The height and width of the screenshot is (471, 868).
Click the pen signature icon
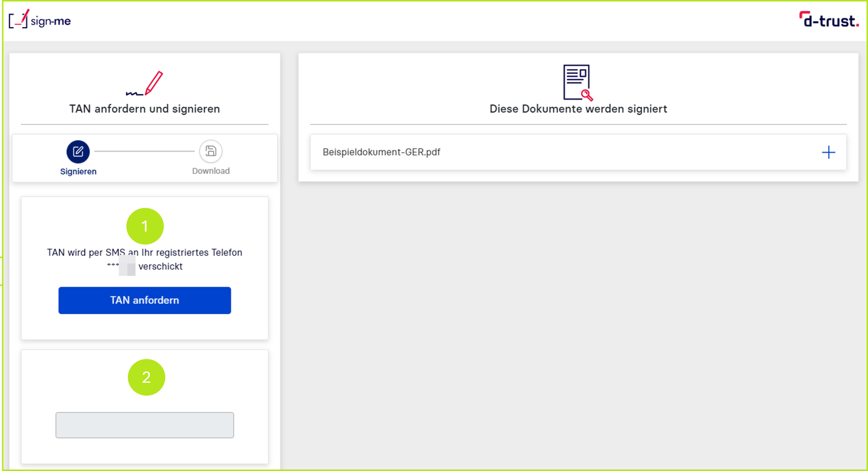tap(145, 83)
